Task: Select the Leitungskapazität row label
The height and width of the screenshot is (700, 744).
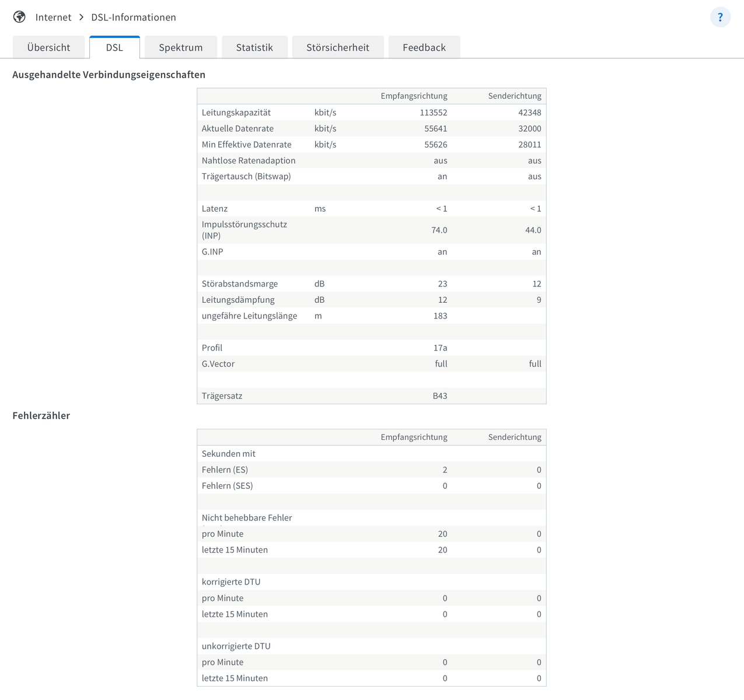Action: coord(236,113)
